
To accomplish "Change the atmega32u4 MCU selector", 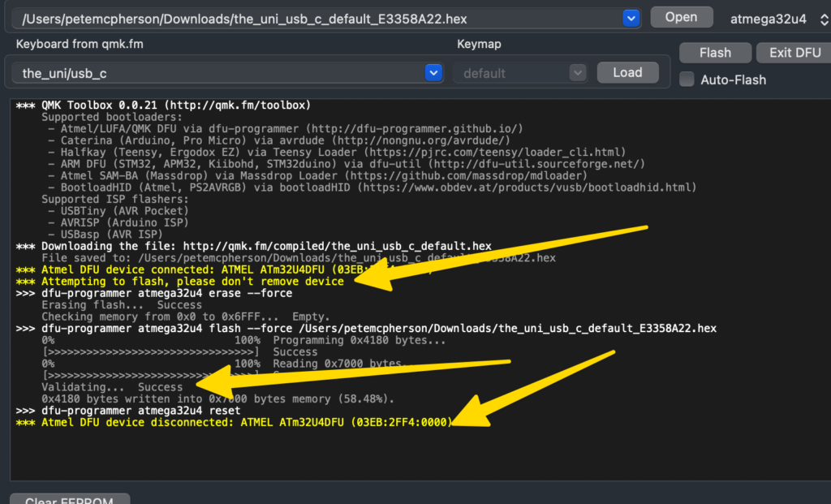I will (779, 19).
